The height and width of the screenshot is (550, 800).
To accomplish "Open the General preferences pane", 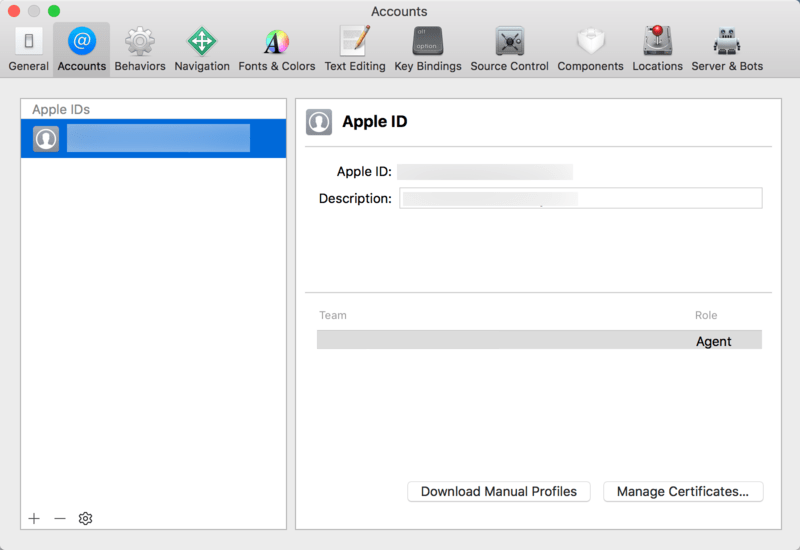I will (29, 49).
